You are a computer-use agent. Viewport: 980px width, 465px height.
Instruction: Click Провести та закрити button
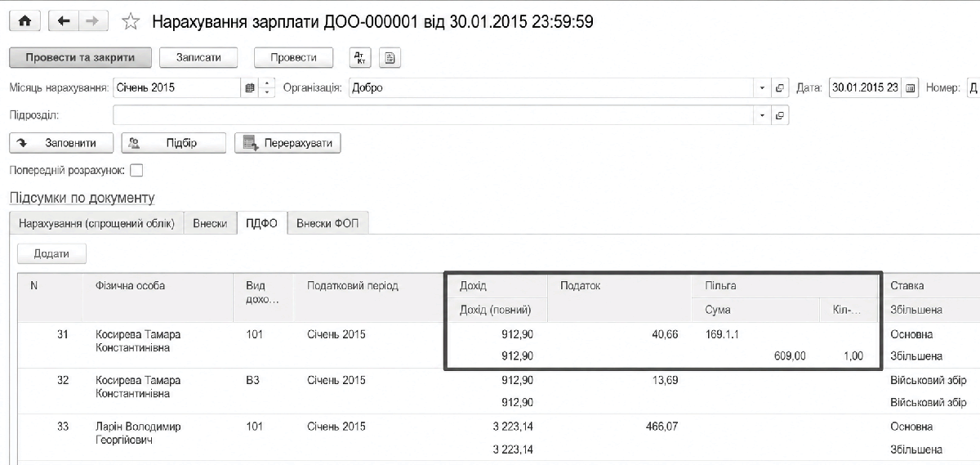78,57
